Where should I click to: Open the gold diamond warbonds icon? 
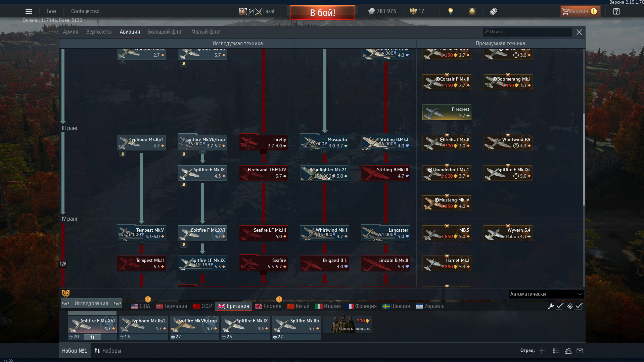pyautogui.click(x=472, y=11)
